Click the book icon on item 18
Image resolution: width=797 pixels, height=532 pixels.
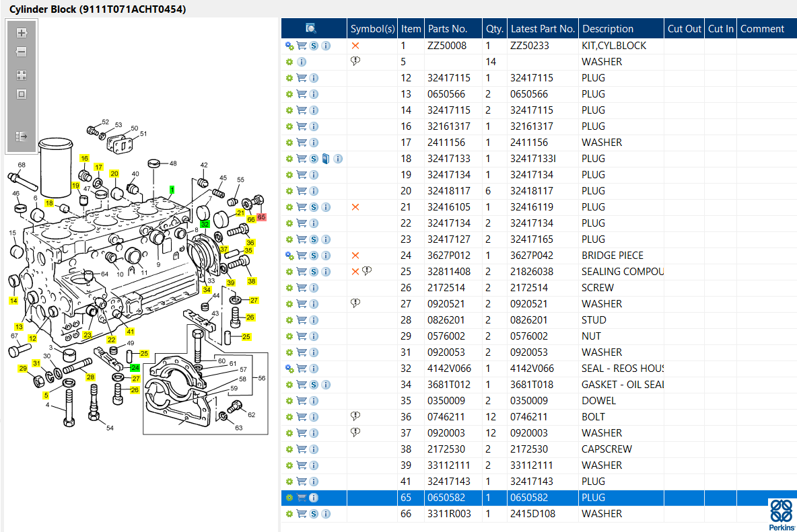[326, 159]
